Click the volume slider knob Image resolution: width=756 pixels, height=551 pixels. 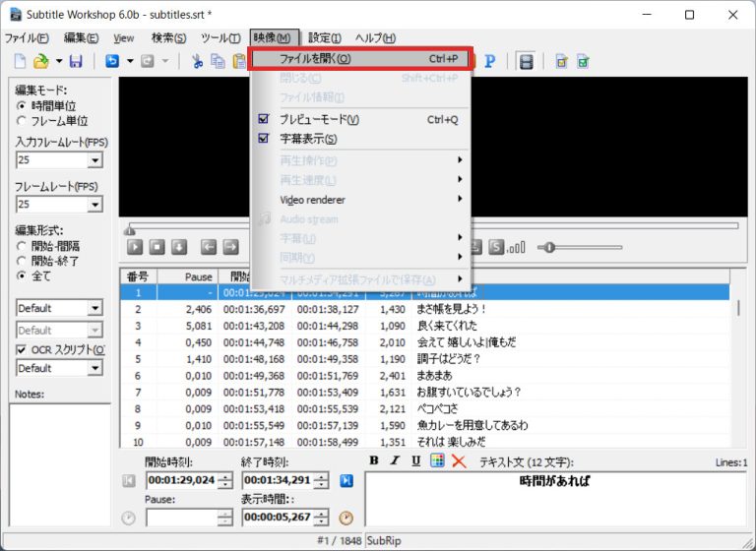pos(549,247)
